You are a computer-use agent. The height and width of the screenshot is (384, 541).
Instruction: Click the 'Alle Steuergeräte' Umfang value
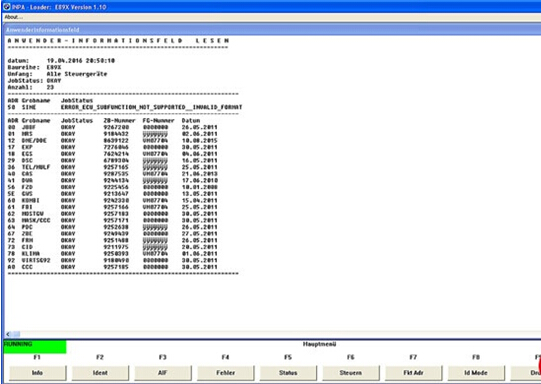[x=77, y=74]
